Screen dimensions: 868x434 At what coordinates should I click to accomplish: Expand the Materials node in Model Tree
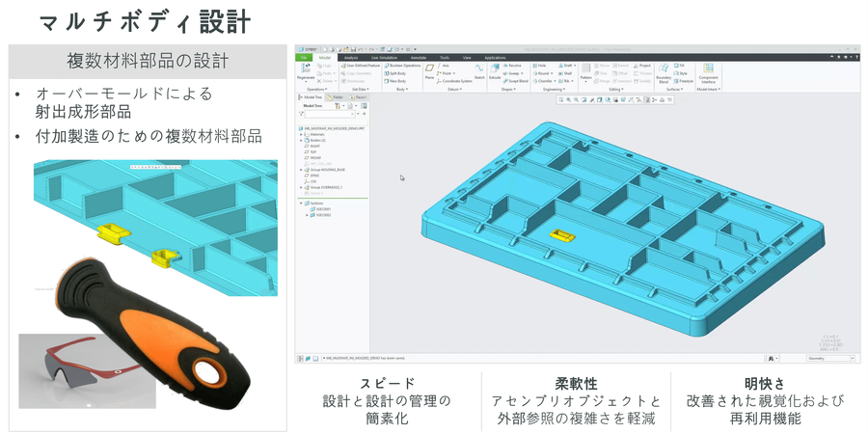click(x=301, y=134)
